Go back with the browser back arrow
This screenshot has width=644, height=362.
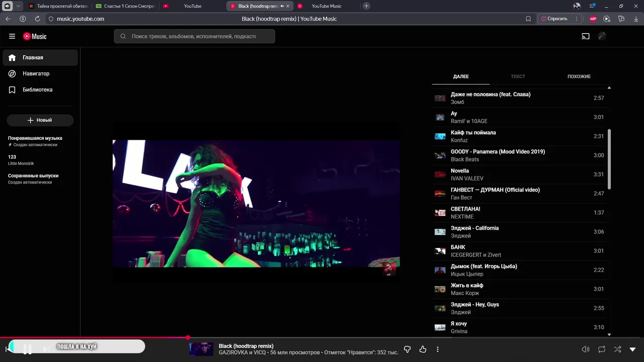[8, 19]
